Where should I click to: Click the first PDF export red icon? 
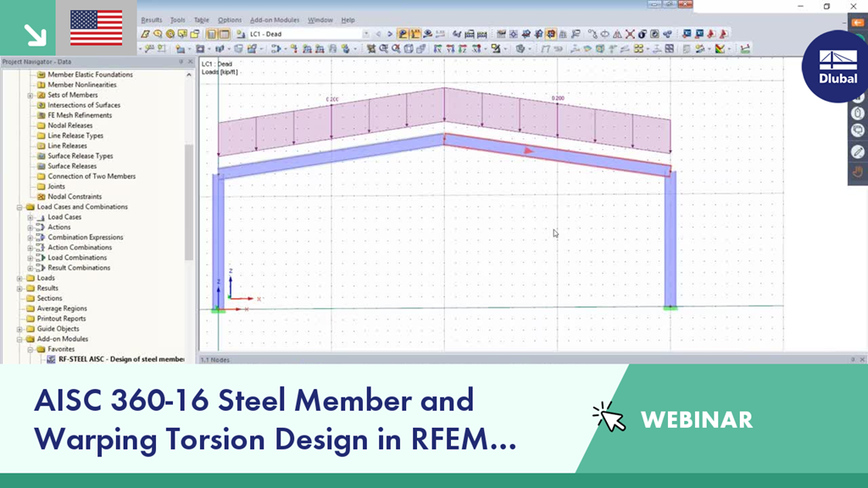click(711, 34)
